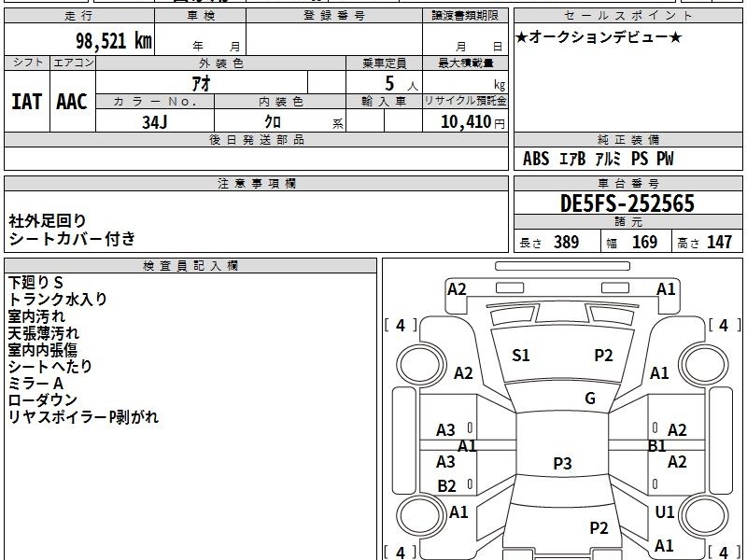Select エアB in the equipment list
747x560 pixels.
click(572, 159)
